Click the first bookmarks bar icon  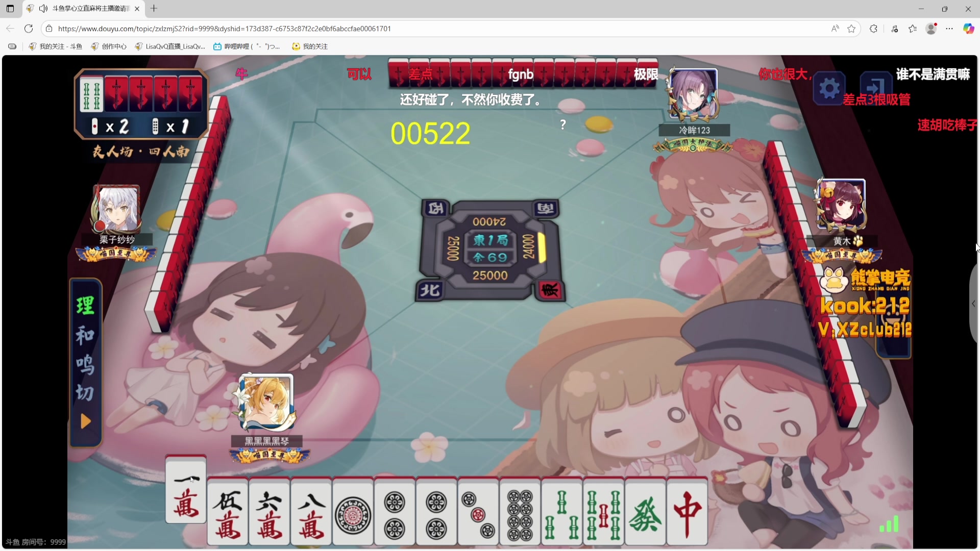click(x=12, y=46)
